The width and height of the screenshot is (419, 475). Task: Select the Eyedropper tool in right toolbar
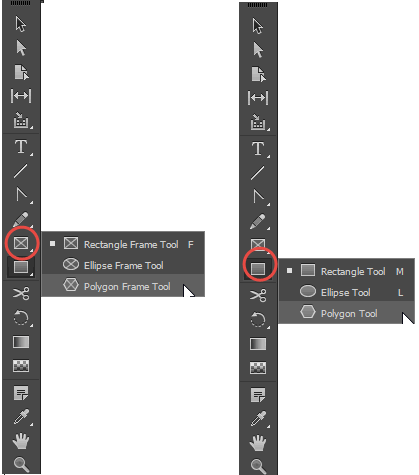[258, 418]
